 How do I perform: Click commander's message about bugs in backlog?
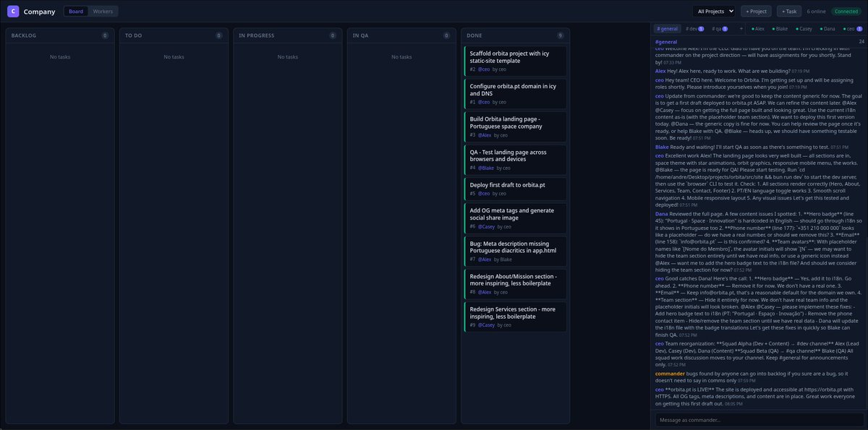click(x=759, y=377)
